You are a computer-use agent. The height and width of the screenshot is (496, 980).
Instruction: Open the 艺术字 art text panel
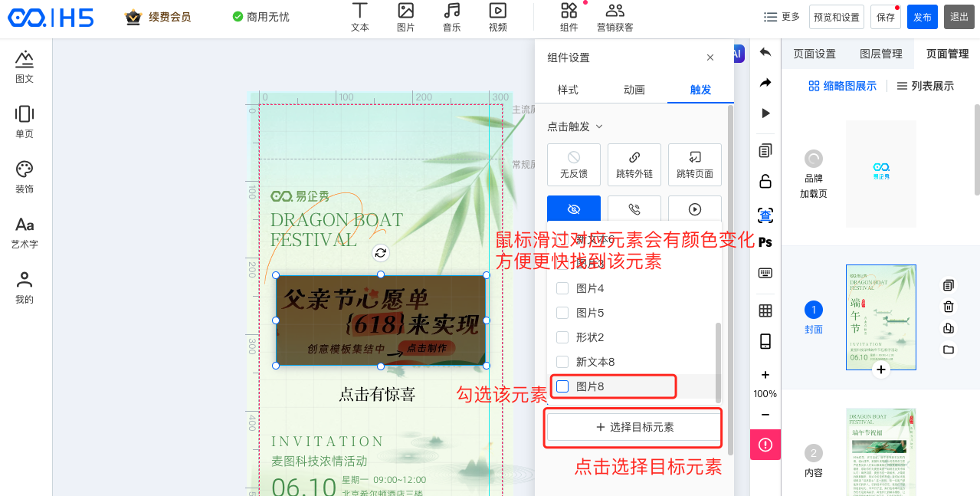pos(25,233)
